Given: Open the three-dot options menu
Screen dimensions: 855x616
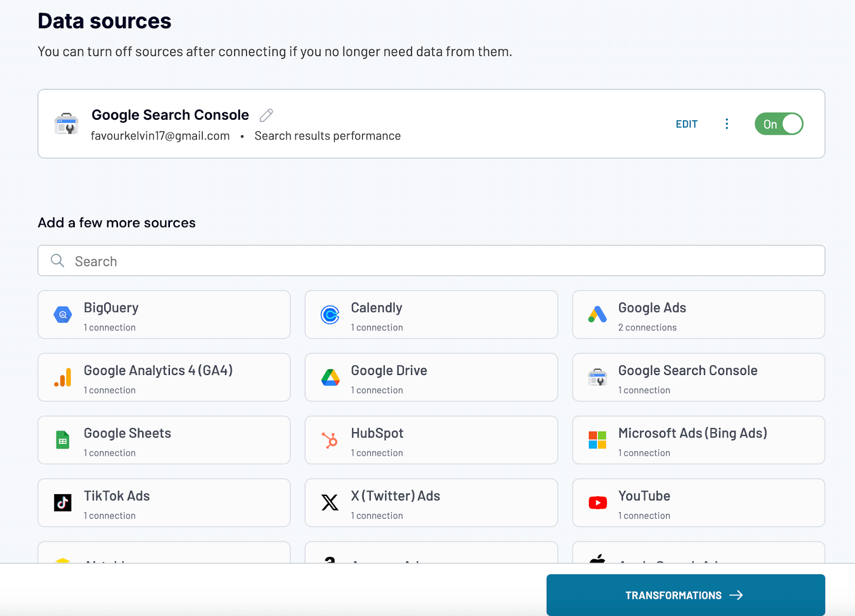Looking at the screenshot, I should click(x=727, y=123).
